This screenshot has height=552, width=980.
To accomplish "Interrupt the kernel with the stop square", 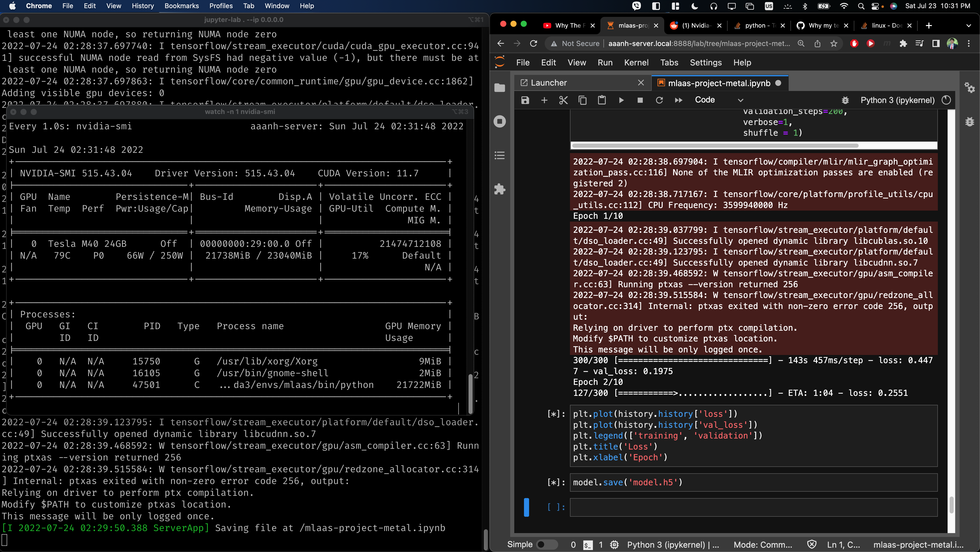I will (x=640, y=100).
